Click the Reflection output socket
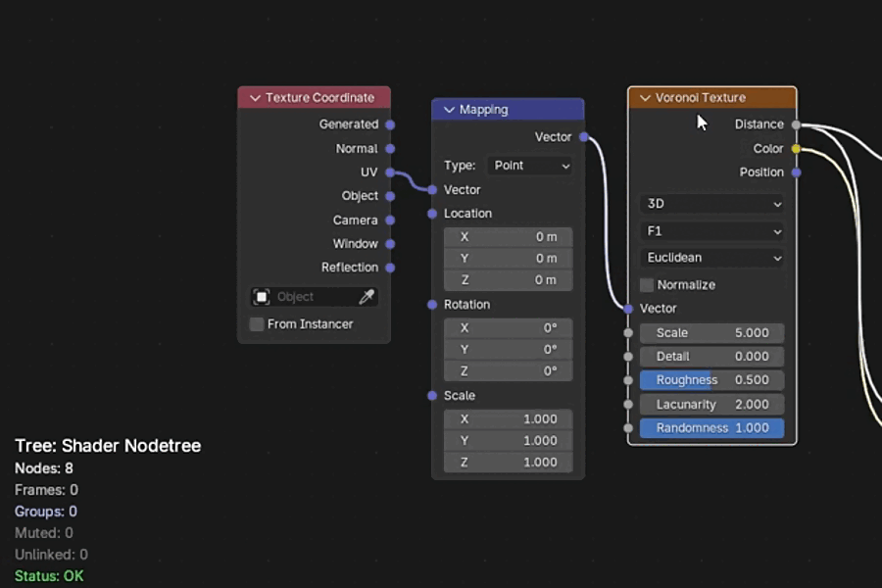The image size is (882, 588). (x=390, y=268)
